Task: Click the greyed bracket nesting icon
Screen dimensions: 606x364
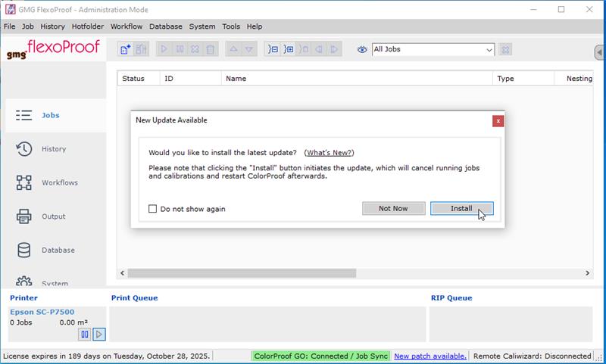Action: pyautogui.click(x=304, y=49)
